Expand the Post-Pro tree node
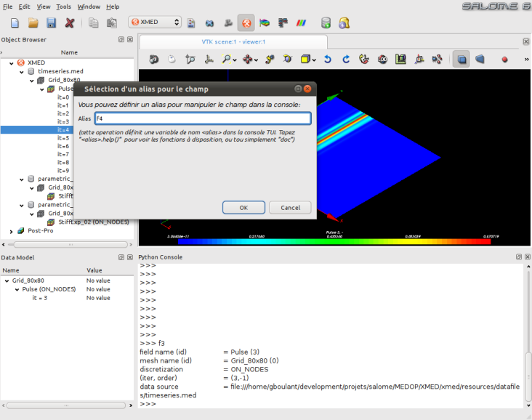The width and height of the screenshot is (532, 420). 11,231
